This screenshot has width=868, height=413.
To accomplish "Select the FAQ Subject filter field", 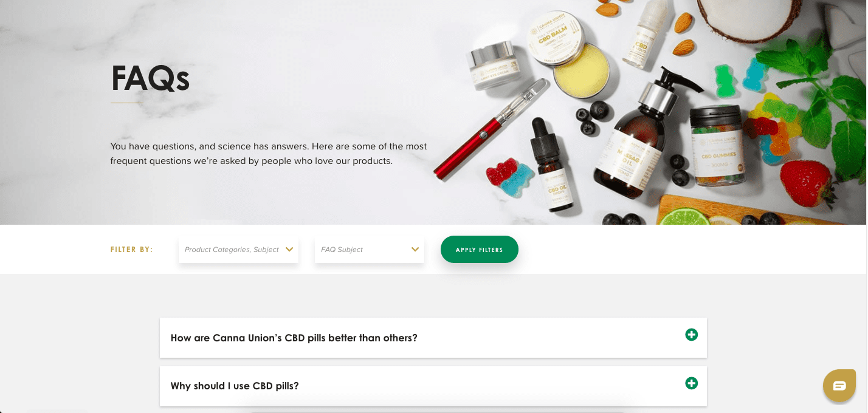I will [x=370, y=250].
